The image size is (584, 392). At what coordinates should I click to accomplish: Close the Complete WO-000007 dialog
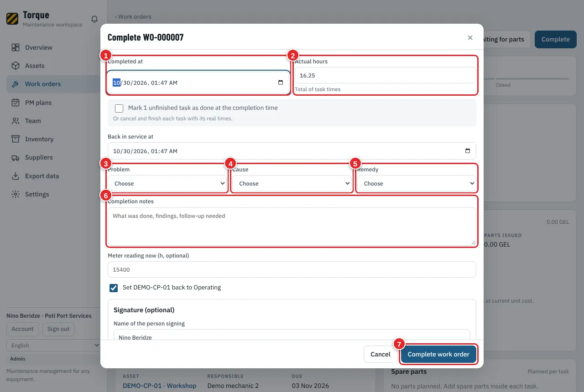tap(470, 37)
